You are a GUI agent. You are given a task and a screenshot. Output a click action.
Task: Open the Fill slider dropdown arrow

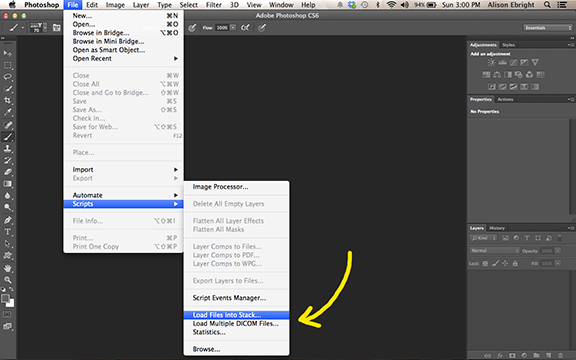pyautogui.click(x=558, y=263)
